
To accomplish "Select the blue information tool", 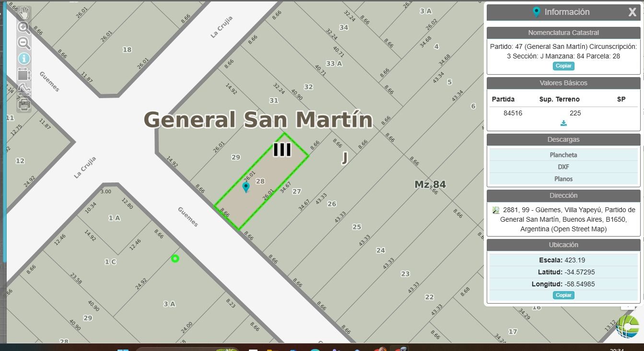I will coord(23,58).
